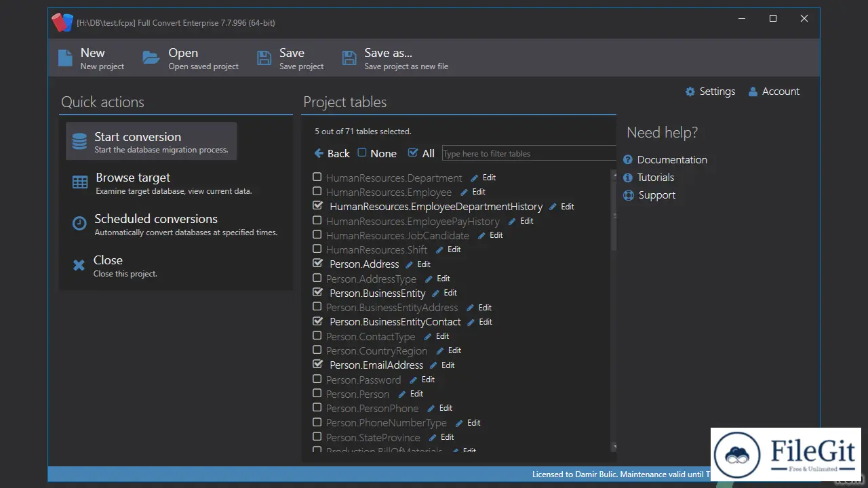This screenshot has width=868, height=488.
Task: Click pencil icon next to Person.Address
Action: tap(410, 264)
